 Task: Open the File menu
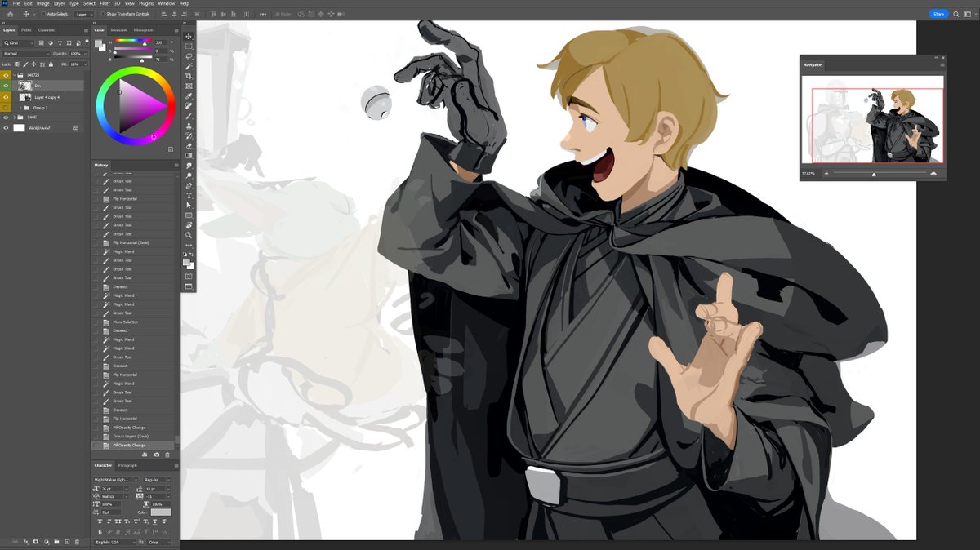pyautogui.click(x=16, y=3)
